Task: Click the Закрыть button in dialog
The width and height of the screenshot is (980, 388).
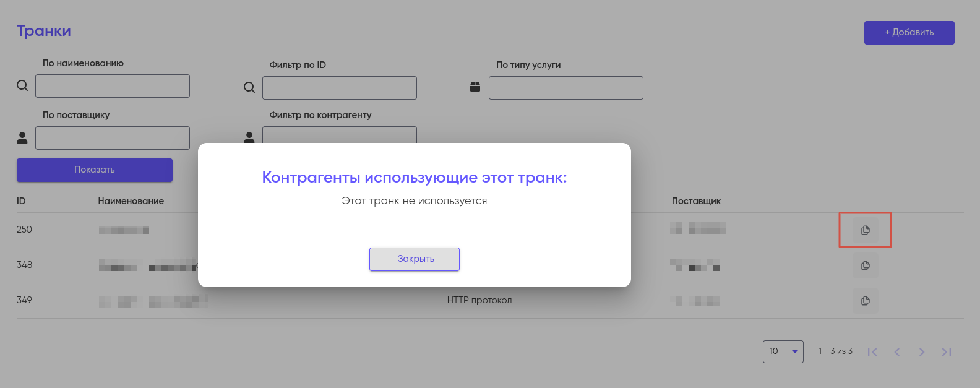Action: point(415,259)
